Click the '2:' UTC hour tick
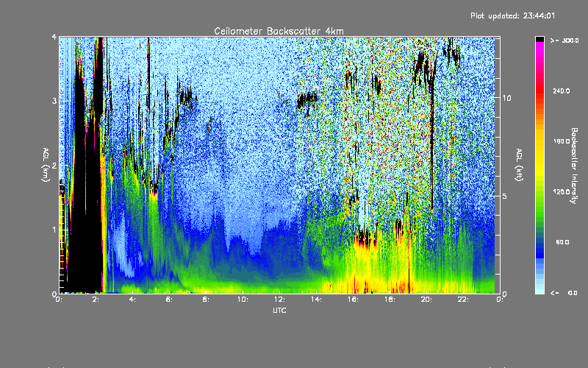Screen dimensions: 588x368 96,300
